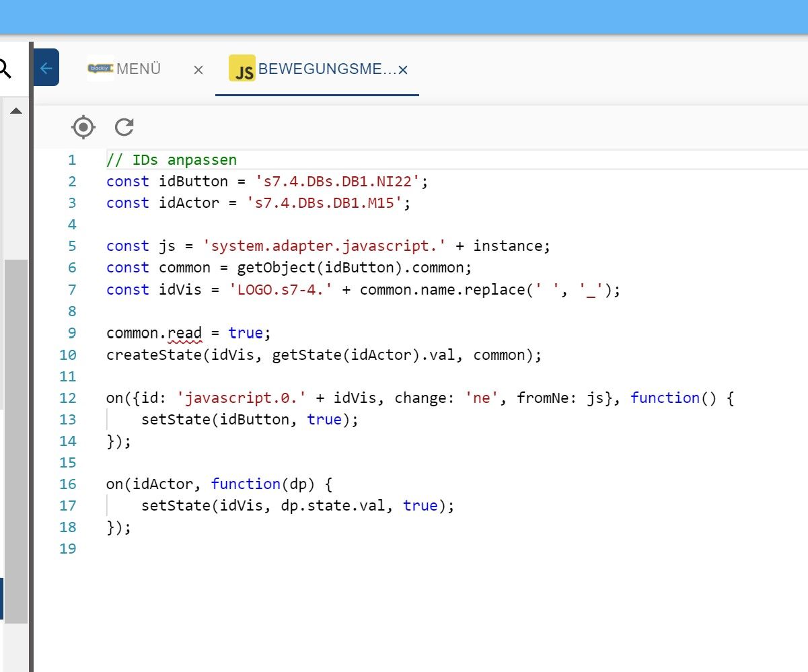
Task: Click the sidebar scroll-up arrow
Action: (15, 110)
